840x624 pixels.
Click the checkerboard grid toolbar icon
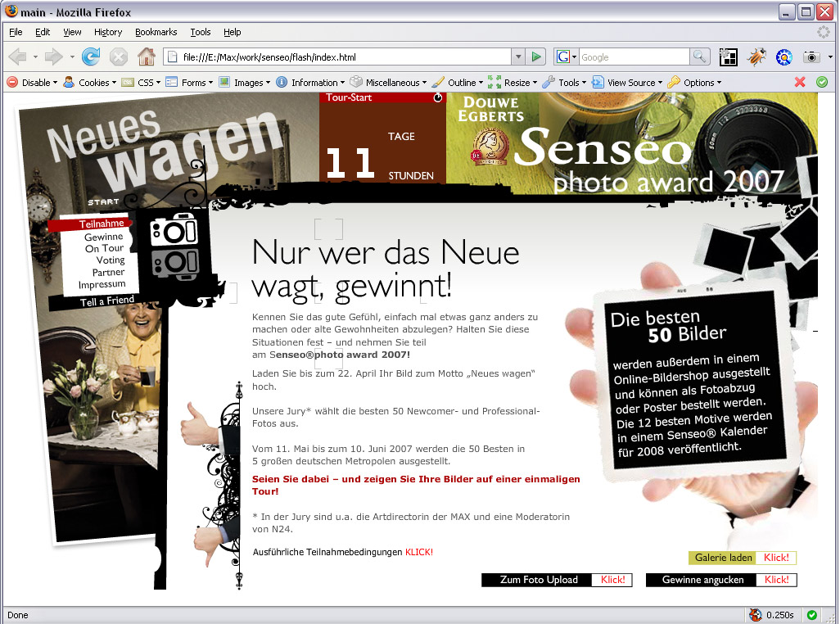click(x=728, y=57)
